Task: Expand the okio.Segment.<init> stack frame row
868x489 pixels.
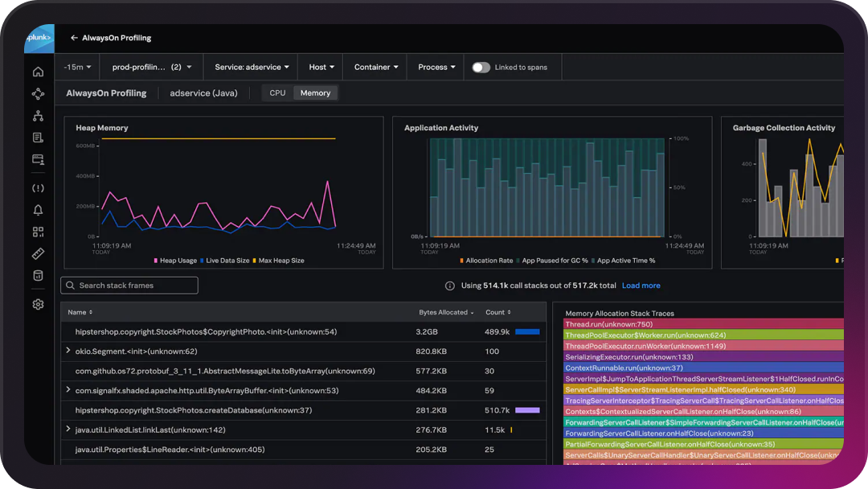Action: point(68,351)
